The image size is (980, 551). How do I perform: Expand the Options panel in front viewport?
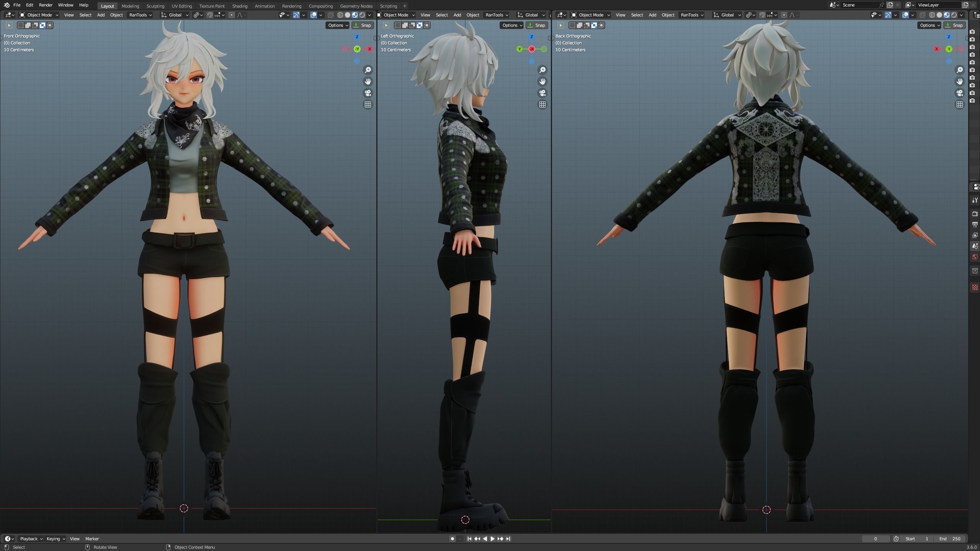coord(337,25)
